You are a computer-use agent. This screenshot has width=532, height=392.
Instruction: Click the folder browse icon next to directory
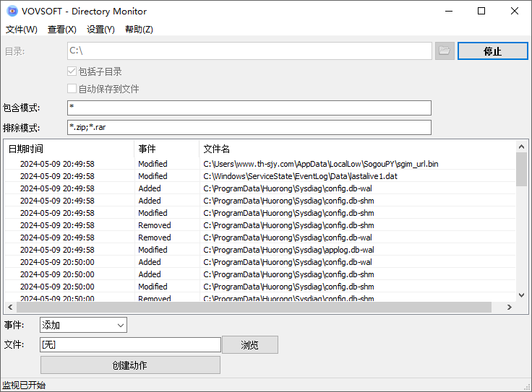(x=444, y=51)
